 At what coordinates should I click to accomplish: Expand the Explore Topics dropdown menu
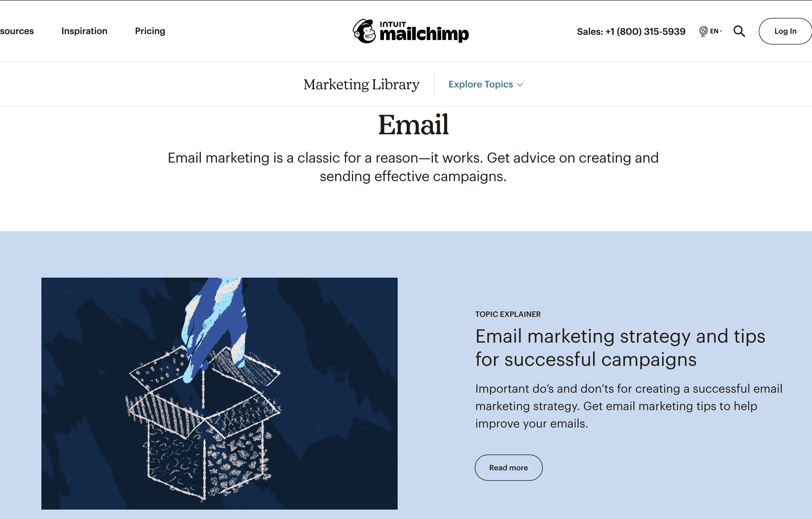485,84
